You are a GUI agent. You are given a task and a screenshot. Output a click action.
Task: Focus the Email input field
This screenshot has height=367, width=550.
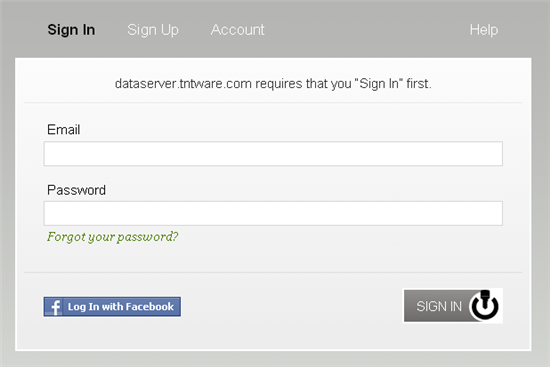click(x=273, y=154)
